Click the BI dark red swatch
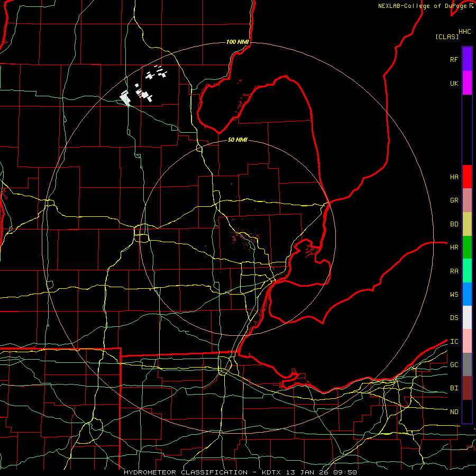The image size is (476, 476). (467, 388)
